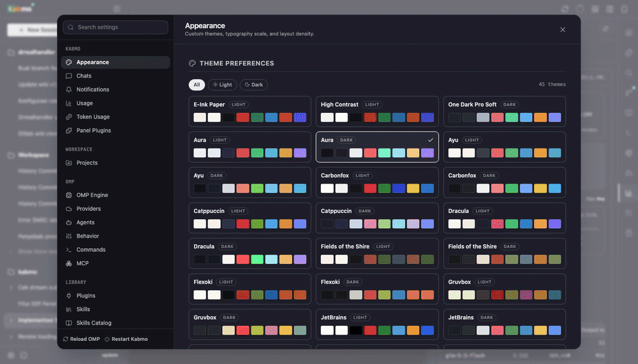Click the Behavior sliders icon

69,236
